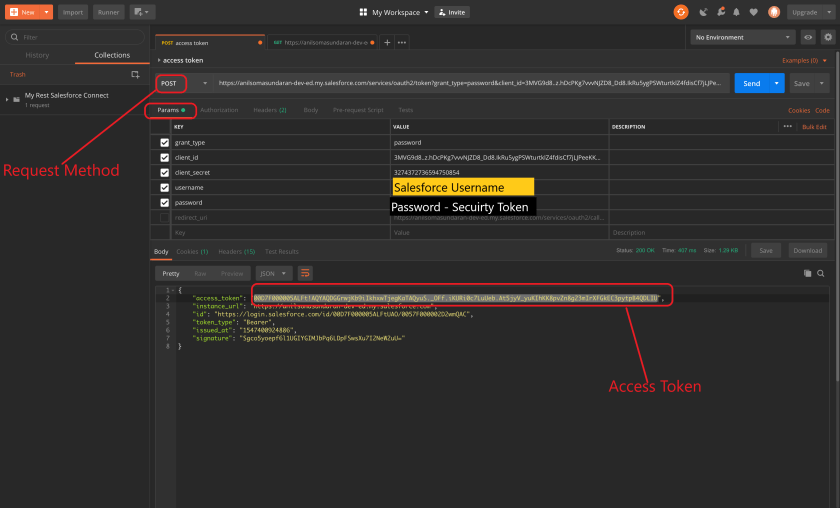Switch to the History tab
Screen dimensions: 840x508
click(x=37, y=55)
